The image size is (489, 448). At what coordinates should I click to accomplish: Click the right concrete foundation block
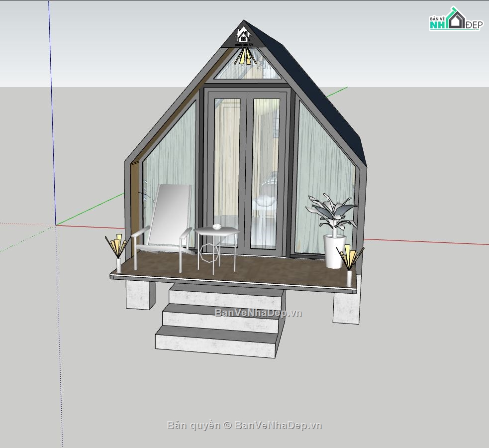(x=346, y=307)
